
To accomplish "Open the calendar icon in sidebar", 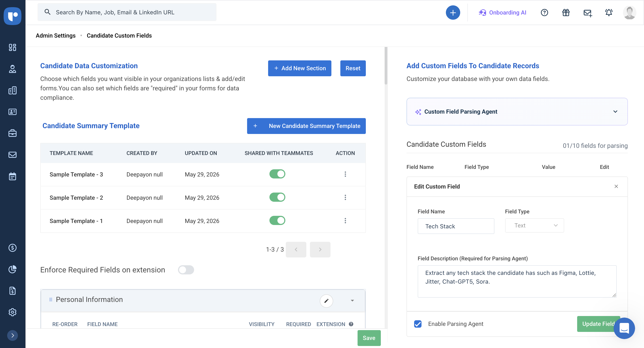I will tap(13, 176).
